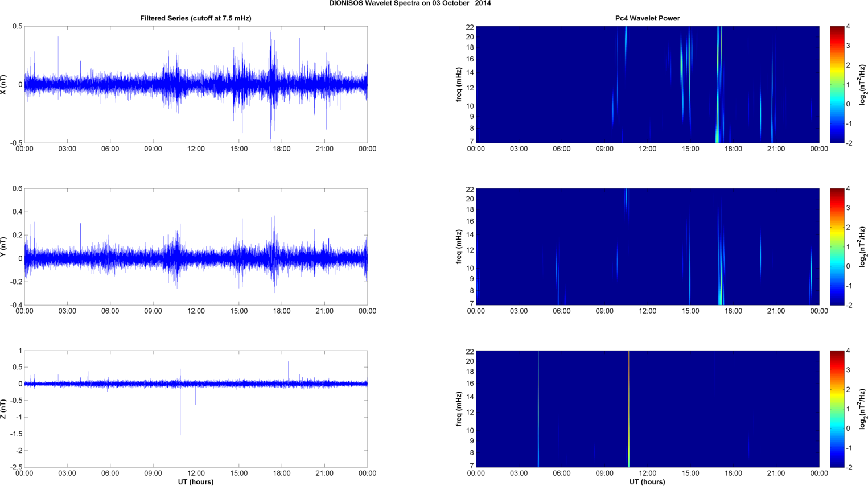
Task: Click the bright orange vertical streak in the bottom spectrogram
Action: 629,409
